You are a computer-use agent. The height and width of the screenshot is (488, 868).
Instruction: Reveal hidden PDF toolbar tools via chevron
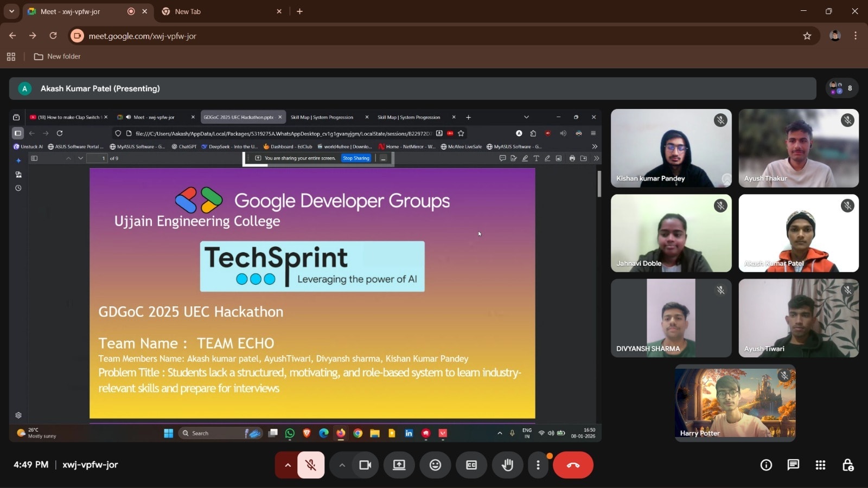point(596,158)
